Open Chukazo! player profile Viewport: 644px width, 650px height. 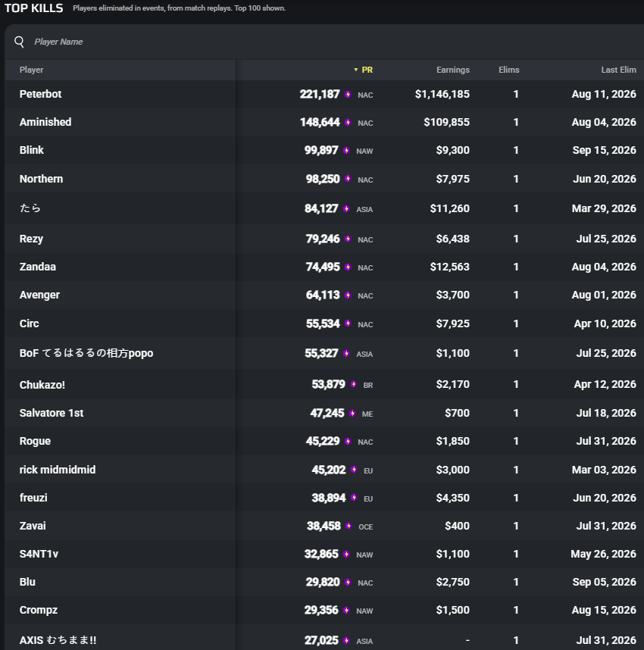[x=42, y=385]
